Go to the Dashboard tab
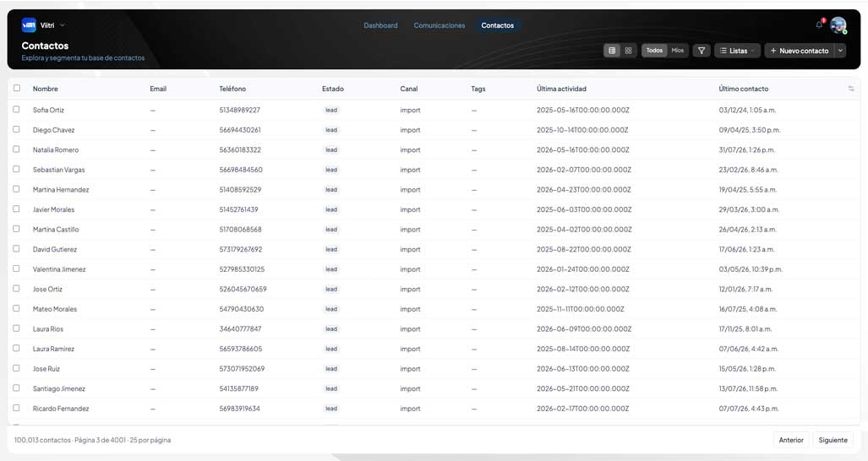The width and height of the screenshot is (868, 461). pos(380,25)
